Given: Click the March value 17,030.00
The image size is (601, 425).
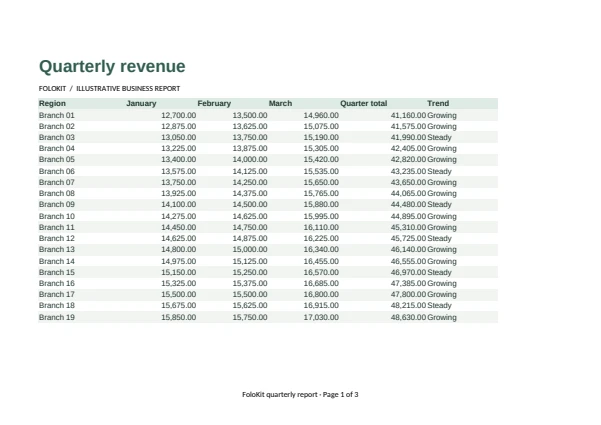Looking at the screenshot, I should 321,317.
